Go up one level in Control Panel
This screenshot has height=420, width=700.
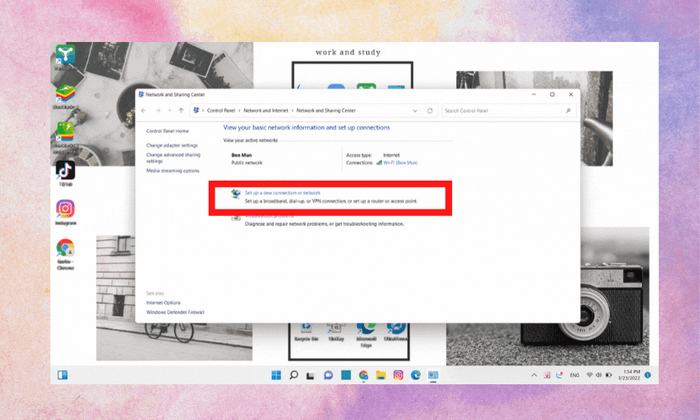181,111
